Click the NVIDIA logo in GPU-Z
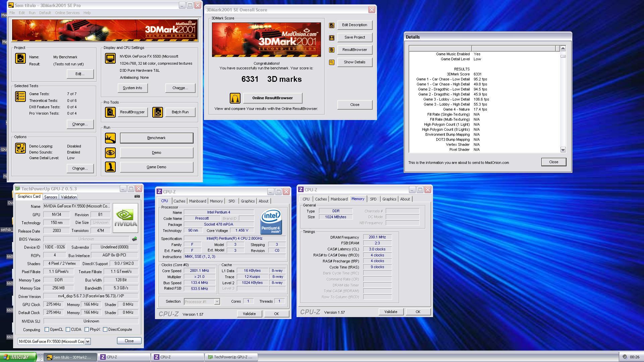This screenshot has width=644, height=362. (x=125, y=218)
